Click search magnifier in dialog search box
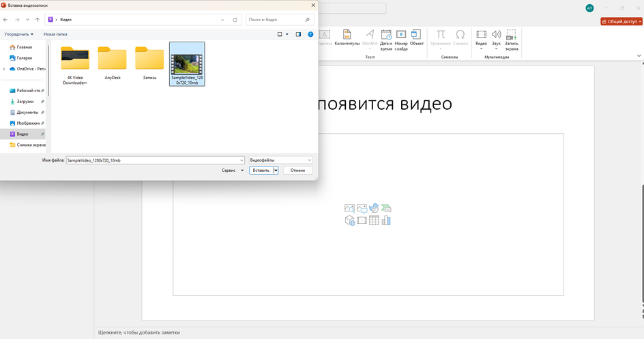644x339 pixels. click(307, 20)
